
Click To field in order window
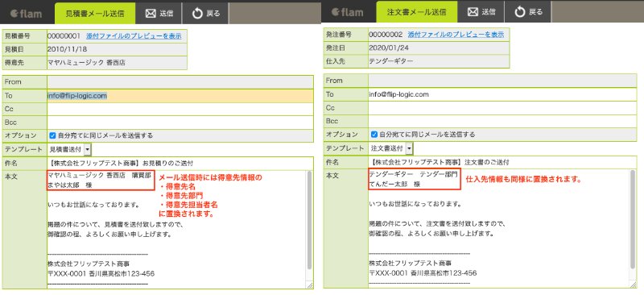click(502, 94)
